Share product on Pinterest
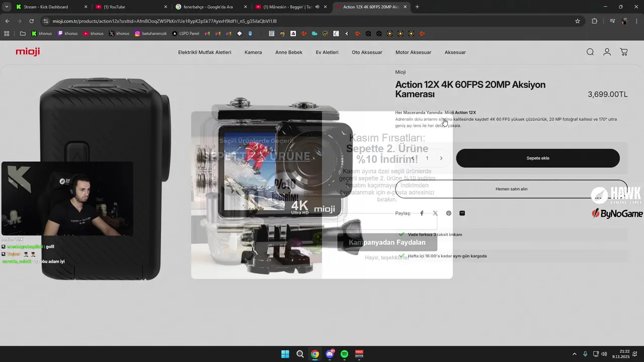The width and height of the screenshot is (644, 362). point(449,213)
